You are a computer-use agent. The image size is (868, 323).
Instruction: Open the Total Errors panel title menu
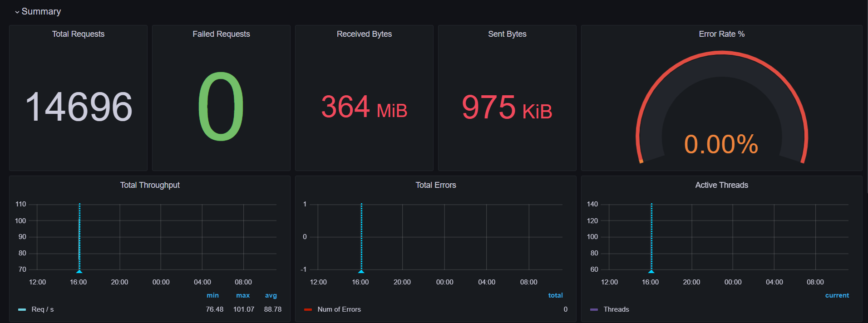tap(435, 185)
